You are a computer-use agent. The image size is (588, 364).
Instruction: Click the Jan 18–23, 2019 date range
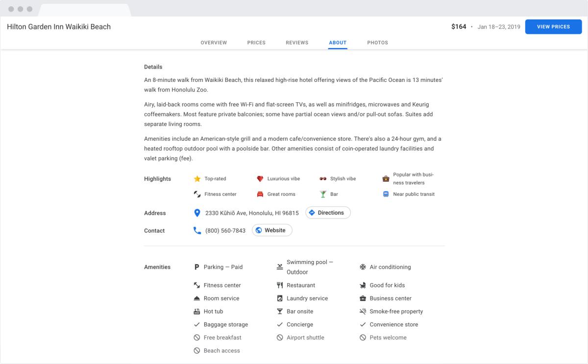pos(499,27)
